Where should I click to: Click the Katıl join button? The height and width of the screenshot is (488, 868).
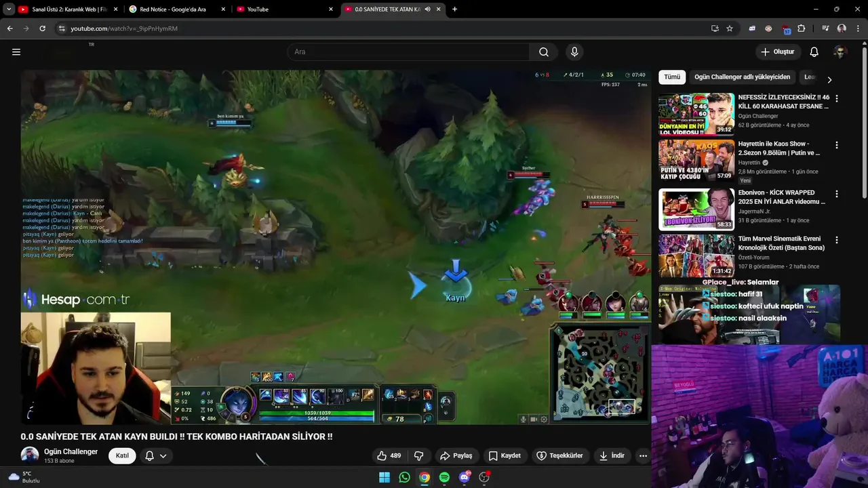(x=122, y=455)
